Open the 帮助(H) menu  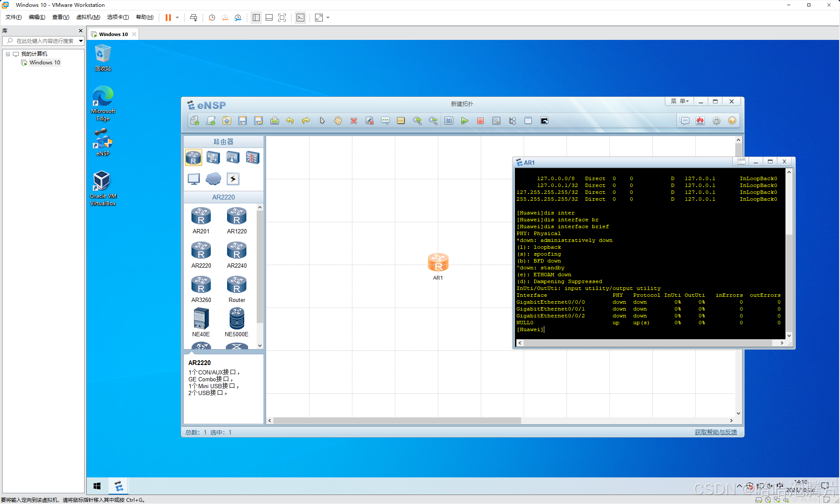click(145, 17)
